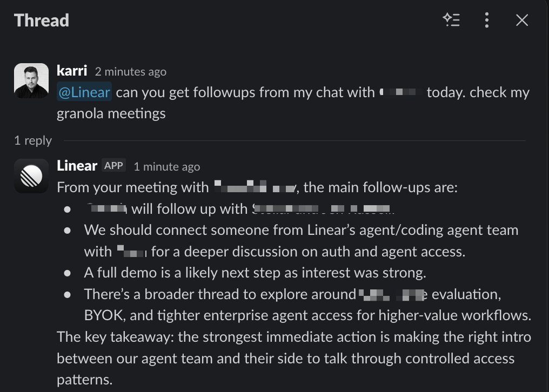Screen dimensions: 549x392
Task: Open the thread's three-dot more actions menu
Action: pyautogui.click(x=487, y=20)
